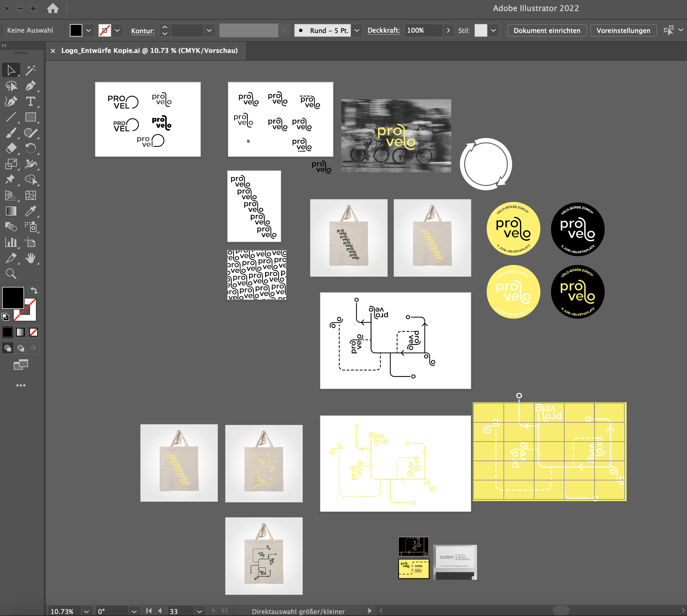Click the toolbar black fill box
687x616 pixels.
coord(13,298)
